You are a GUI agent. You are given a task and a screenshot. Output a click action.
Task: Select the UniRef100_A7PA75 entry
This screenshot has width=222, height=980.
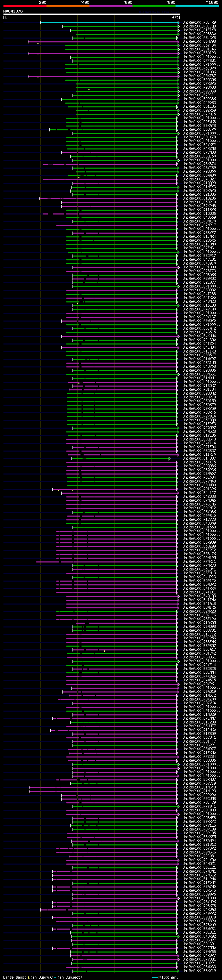coord(199,114)
